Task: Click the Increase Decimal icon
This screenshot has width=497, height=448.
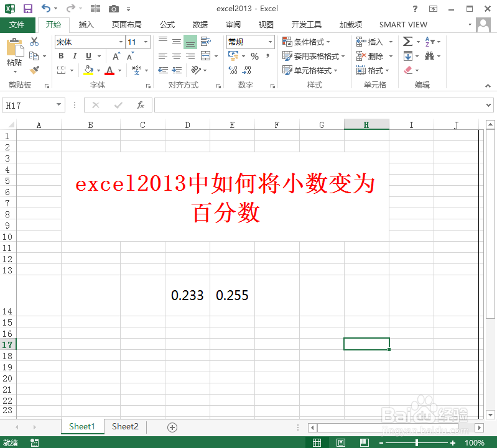Action: coord(233,70)
